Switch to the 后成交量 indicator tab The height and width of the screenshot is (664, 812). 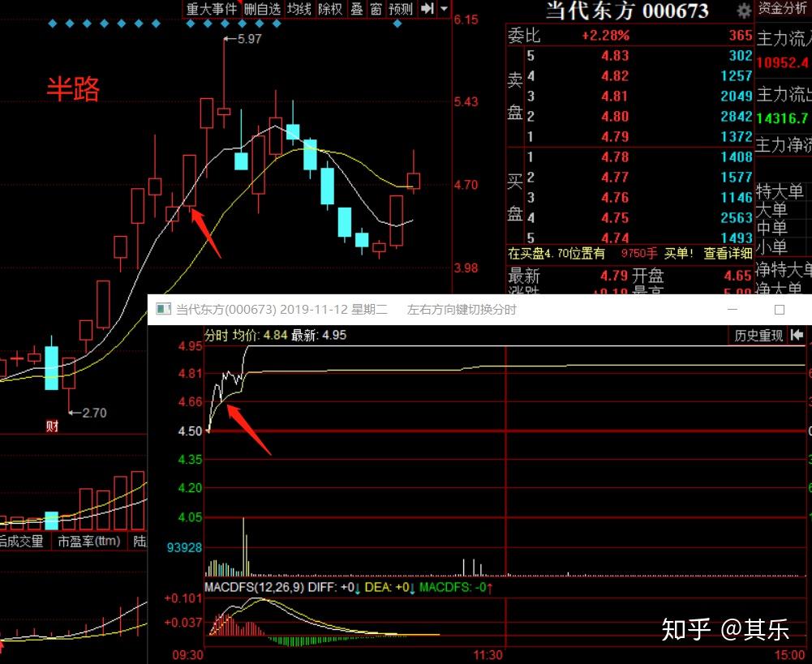click(21, 542)
